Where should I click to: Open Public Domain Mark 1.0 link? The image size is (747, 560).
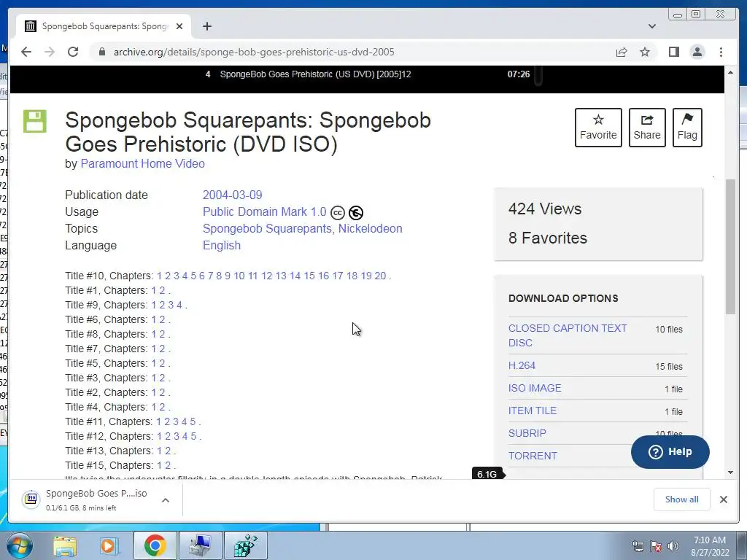(264, 211)
